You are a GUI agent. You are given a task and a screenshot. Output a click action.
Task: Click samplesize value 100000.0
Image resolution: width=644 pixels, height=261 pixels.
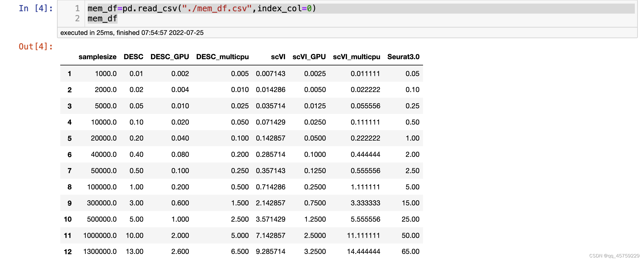coord(102,187)
